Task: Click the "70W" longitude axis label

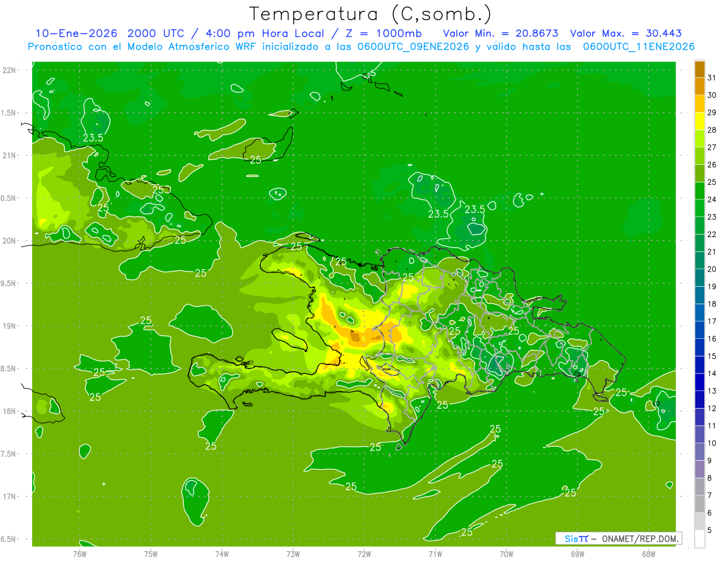Action: 506,554
